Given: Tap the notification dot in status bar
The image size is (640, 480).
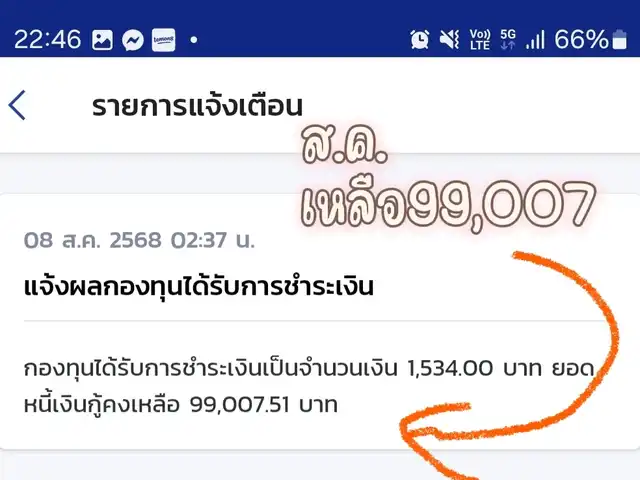Looking at the screenshot, I should [194, 40].
